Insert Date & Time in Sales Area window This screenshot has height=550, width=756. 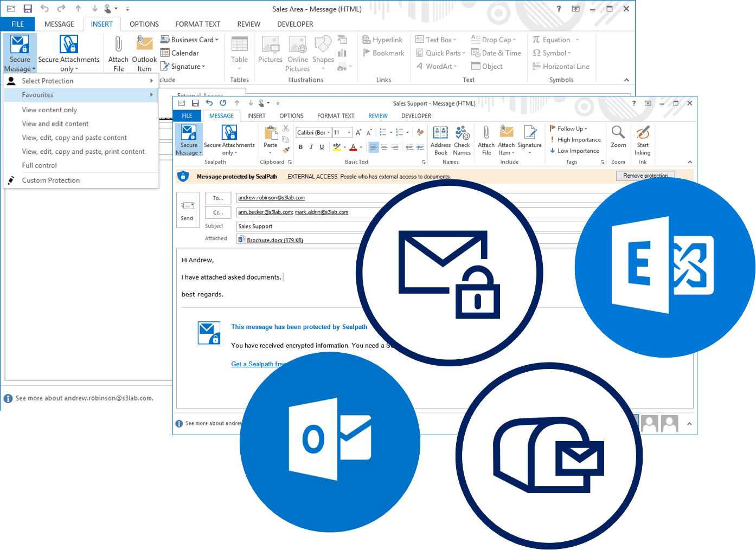pos(496,53)
